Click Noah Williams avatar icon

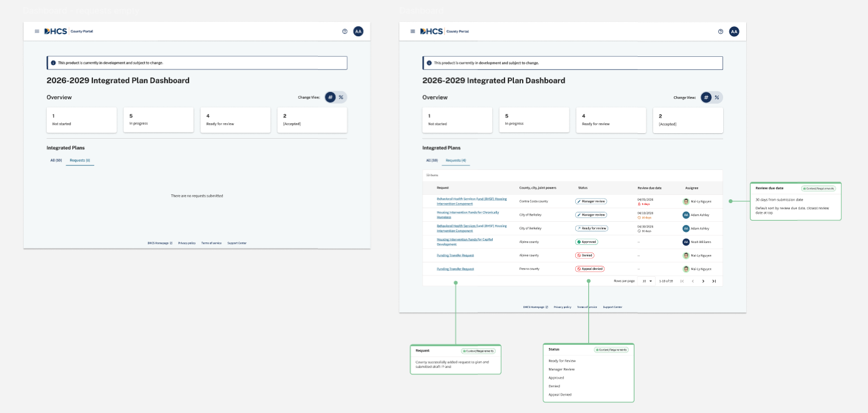(686, 242)
